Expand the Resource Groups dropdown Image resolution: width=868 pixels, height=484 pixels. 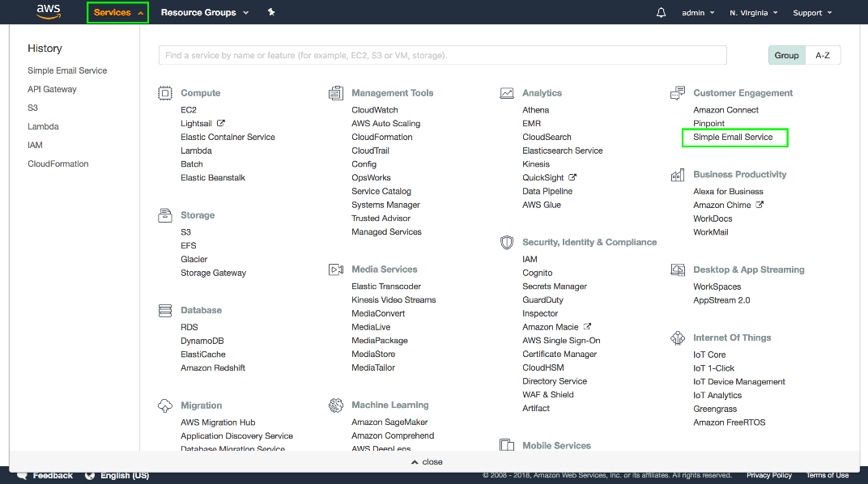tap(205, 13)
